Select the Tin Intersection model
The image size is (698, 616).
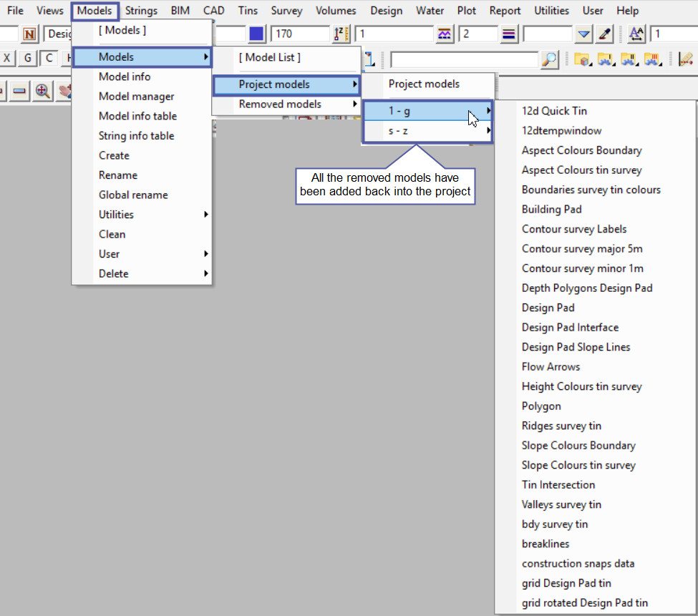click(x=595, y=485)
